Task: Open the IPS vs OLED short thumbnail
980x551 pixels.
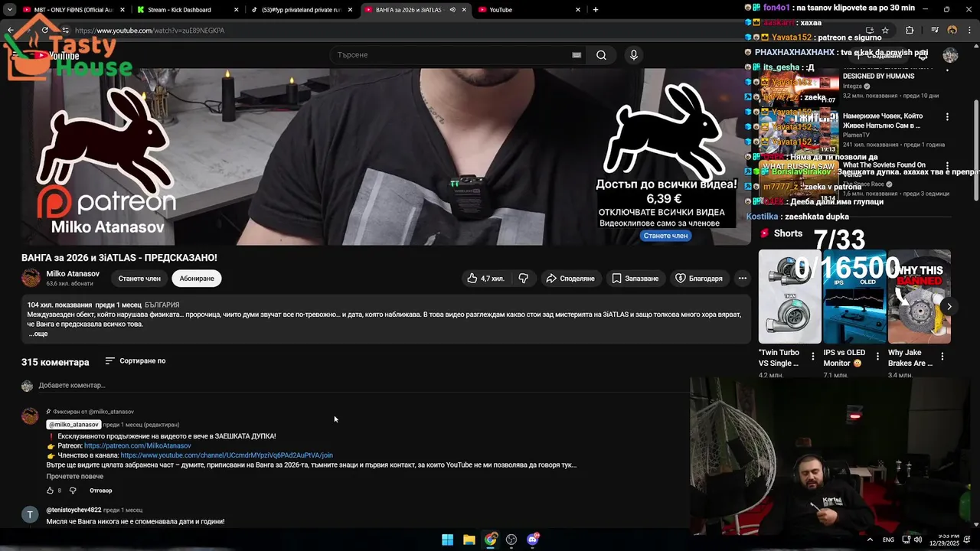Action: tap(854, 297)
